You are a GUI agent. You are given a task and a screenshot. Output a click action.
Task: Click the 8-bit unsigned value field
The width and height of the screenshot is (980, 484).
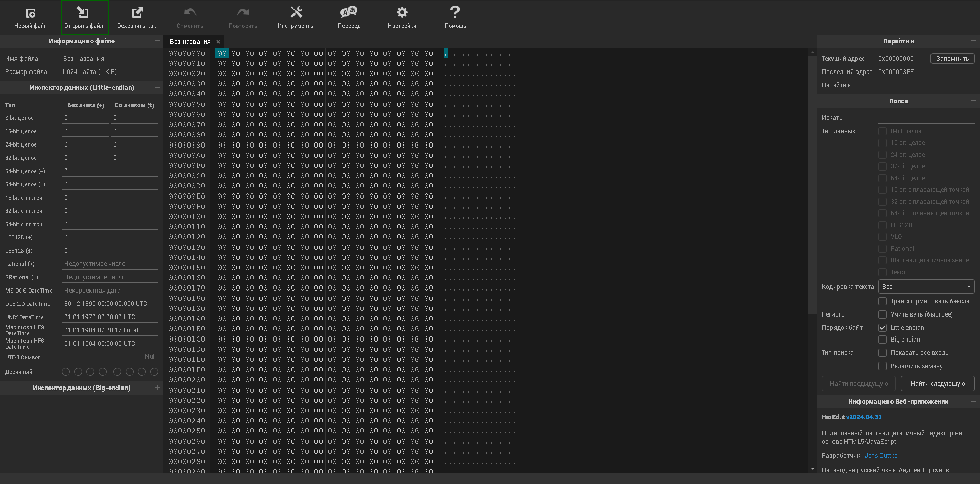coord(85,118)
